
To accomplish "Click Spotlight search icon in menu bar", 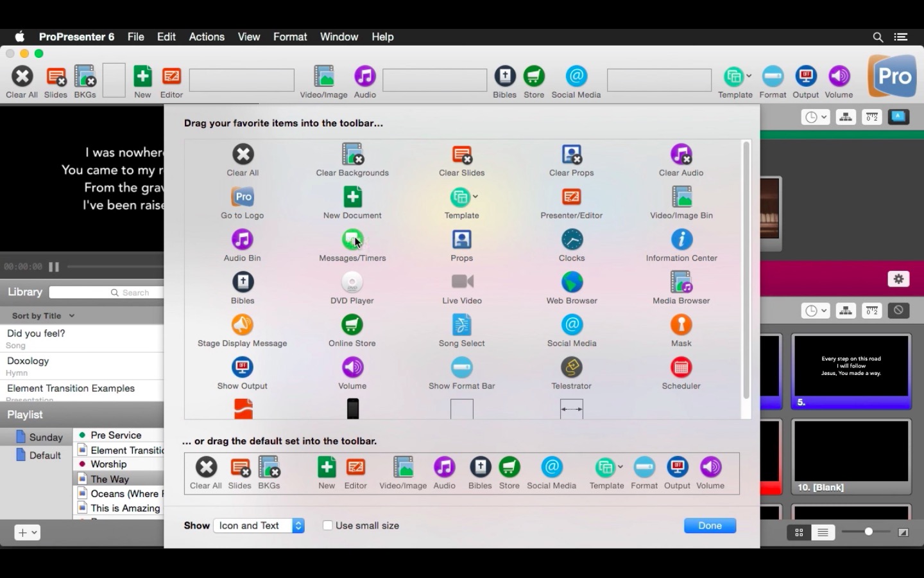I will [x=878, y=37].
